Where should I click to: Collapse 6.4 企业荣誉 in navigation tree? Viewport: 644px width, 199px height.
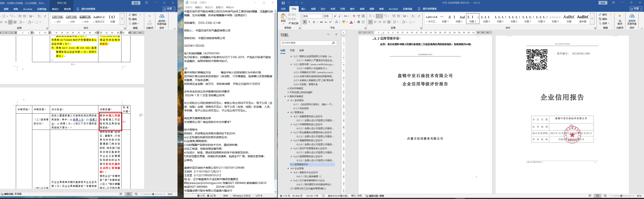(288, 169)
